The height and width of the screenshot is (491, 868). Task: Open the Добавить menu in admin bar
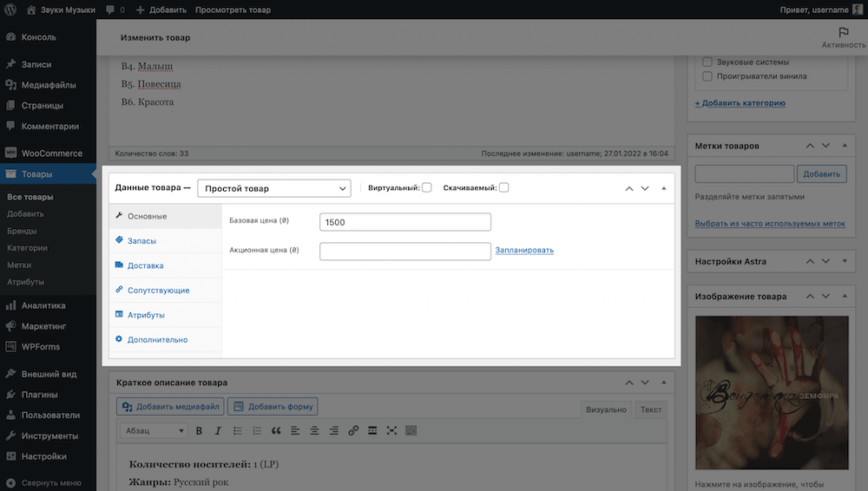coord(161,10)
